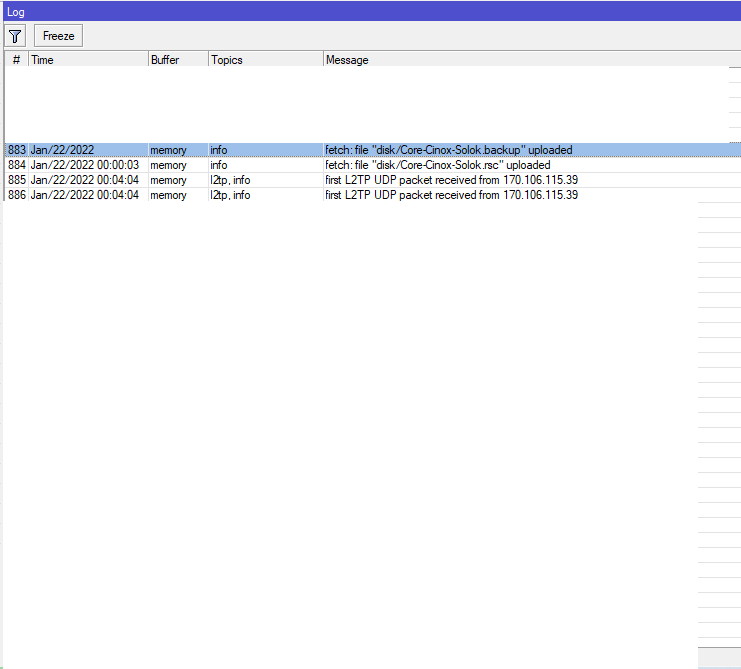Click the Topics column header

click(x=266, y=60)
